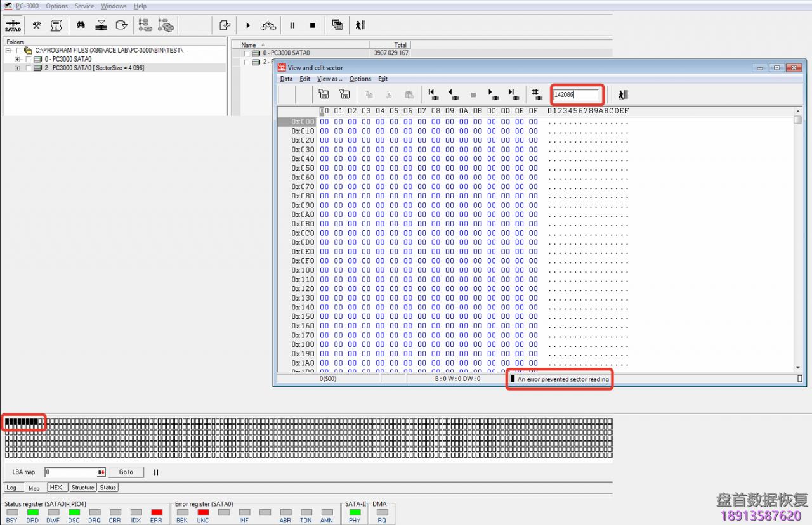812x525 pixels.
Task: Open 'View as ..' menu in sector editor
Action: tap(329, 79)
